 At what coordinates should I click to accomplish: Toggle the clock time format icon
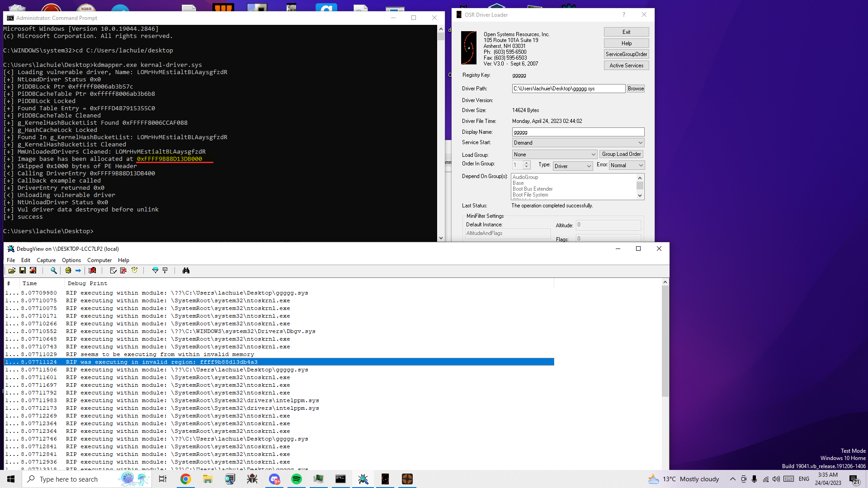tap(134, 270)
